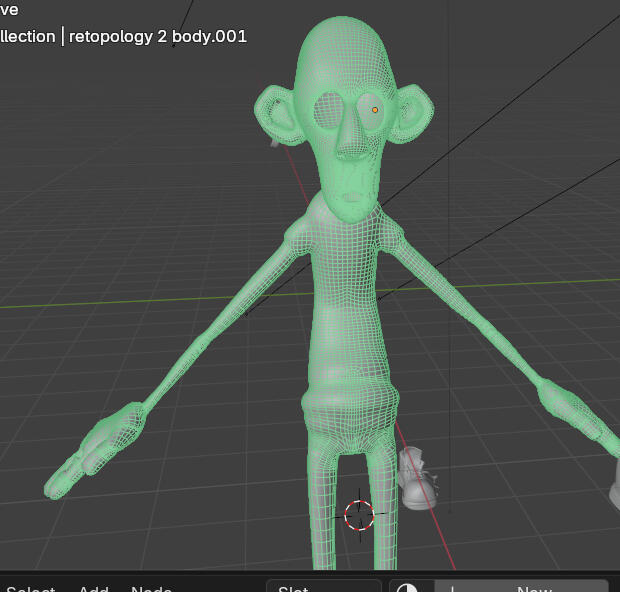Screen dimensions: 620x592
Task: Expand the material Slot dropdown
Action: (x=323, y=587)
